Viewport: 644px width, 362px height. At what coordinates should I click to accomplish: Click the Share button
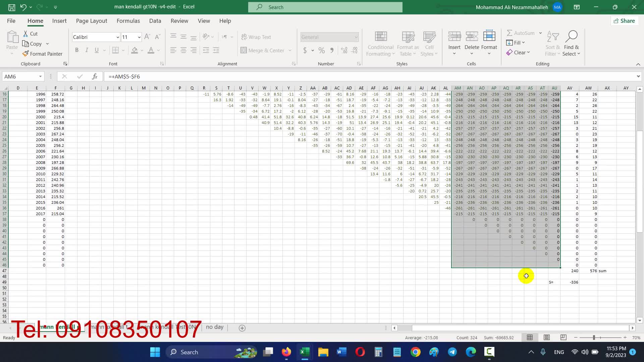pos(624,21)
